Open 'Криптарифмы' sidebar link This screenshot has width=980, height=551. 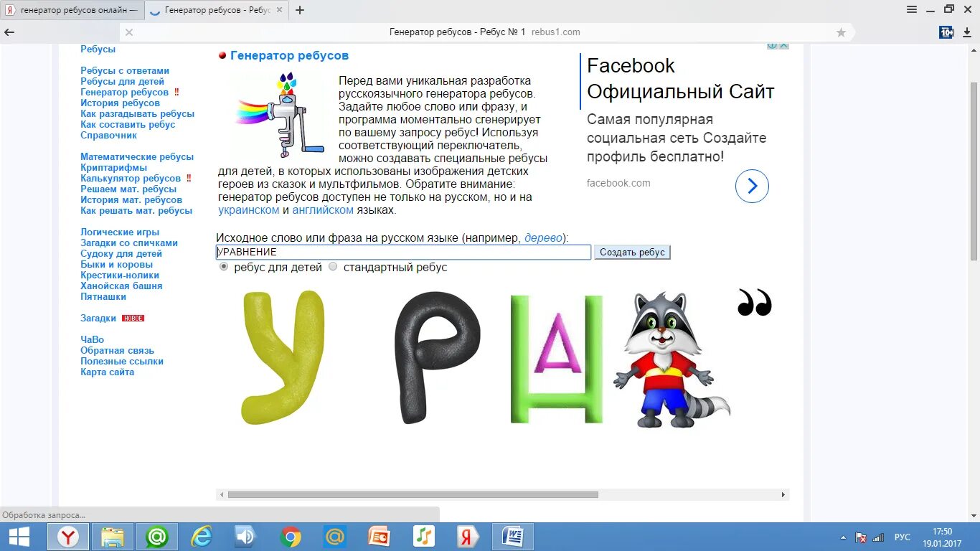tap(113, 167)
